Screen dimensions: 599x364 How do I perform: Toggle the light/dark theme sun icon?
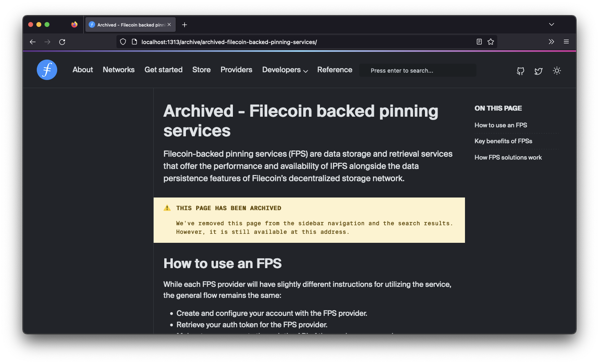click(557, 71)
